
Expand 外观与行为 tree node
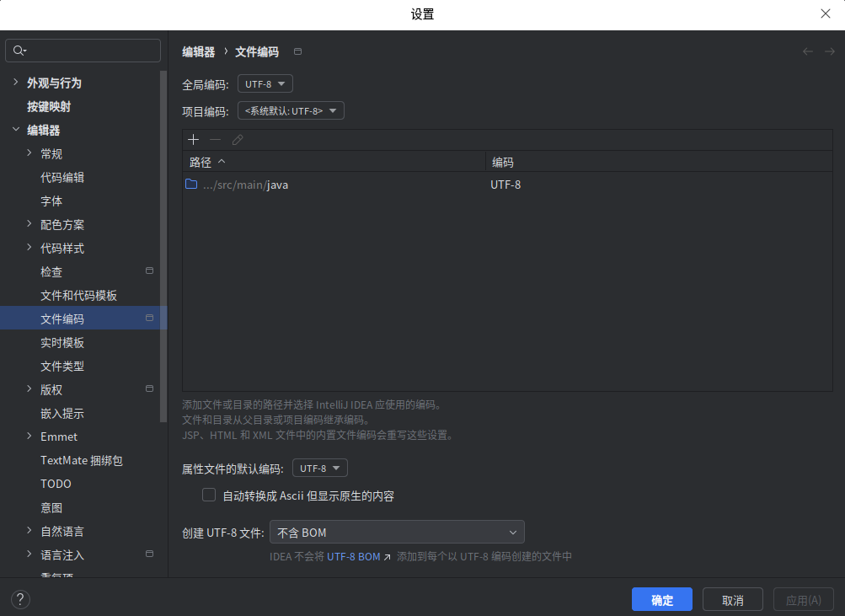coord(16,82)
